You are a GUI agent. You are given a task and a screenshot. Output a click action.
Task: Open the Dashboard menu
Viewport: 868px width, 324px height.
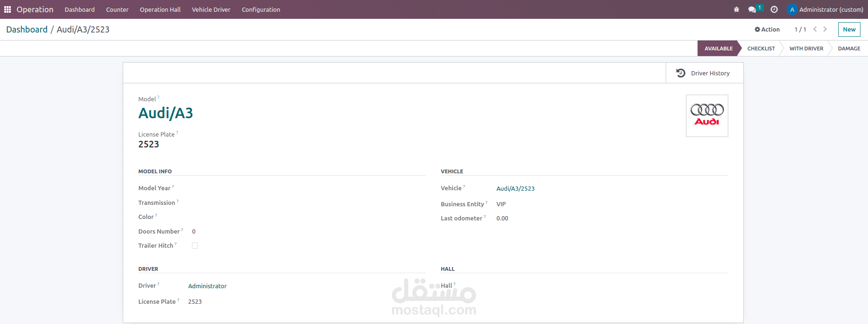pyautogui.click(x=80, y=9)
